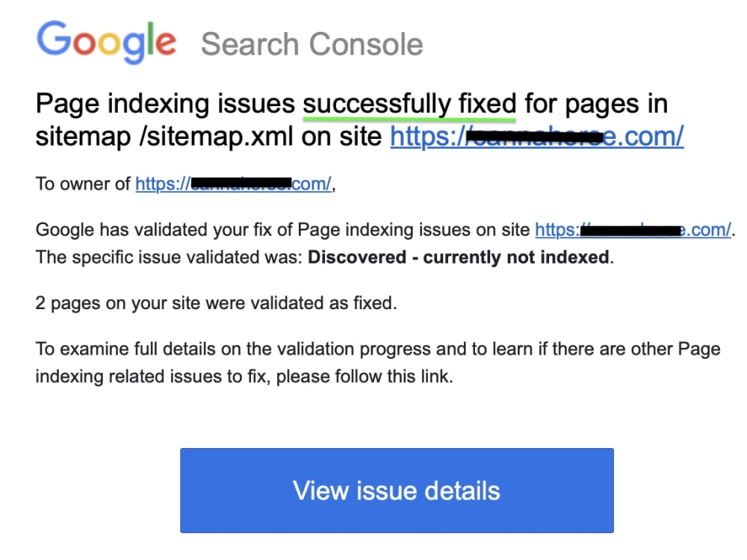747x560 pixels.
Task: Open the site link in the heading
Action: (x=537, y=137)
